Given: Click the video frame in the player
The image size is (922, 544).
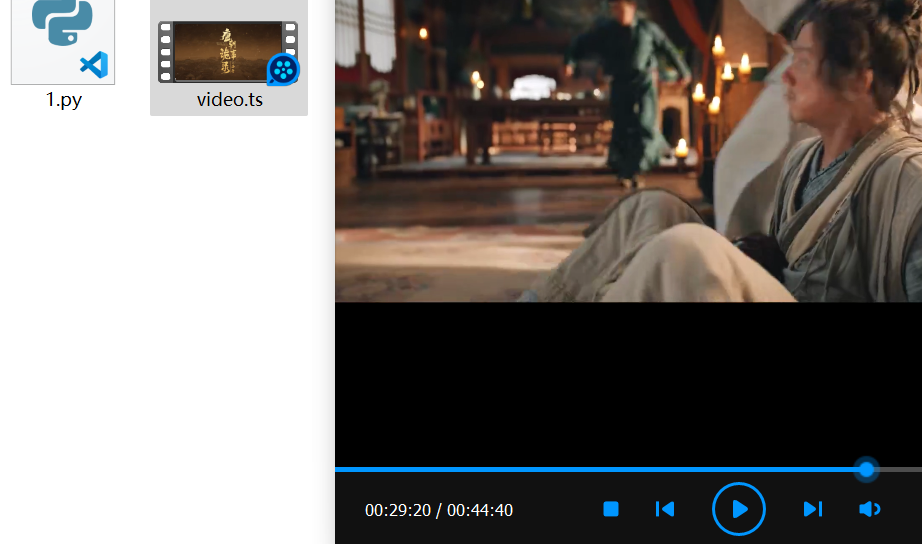Looking at the screenshot, I should tap(629, 151).
